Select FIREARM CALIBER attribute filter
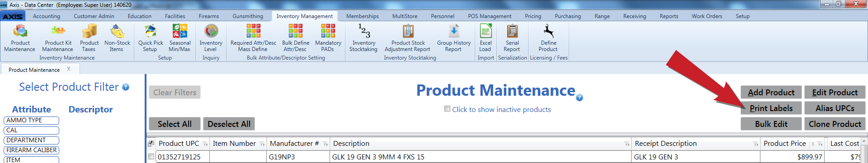This screenshot has height=163, width=868. coord(31,150)
